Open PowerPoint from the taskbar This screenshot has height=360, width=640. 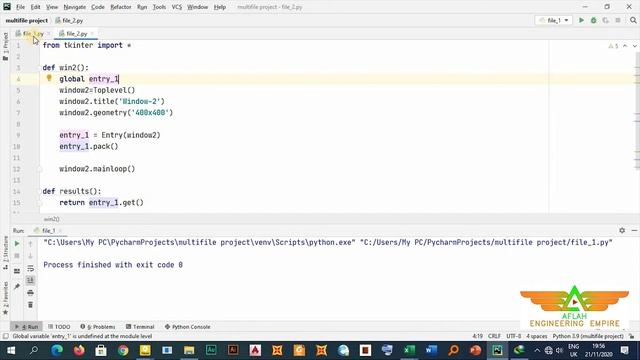(x=476, y=350)
